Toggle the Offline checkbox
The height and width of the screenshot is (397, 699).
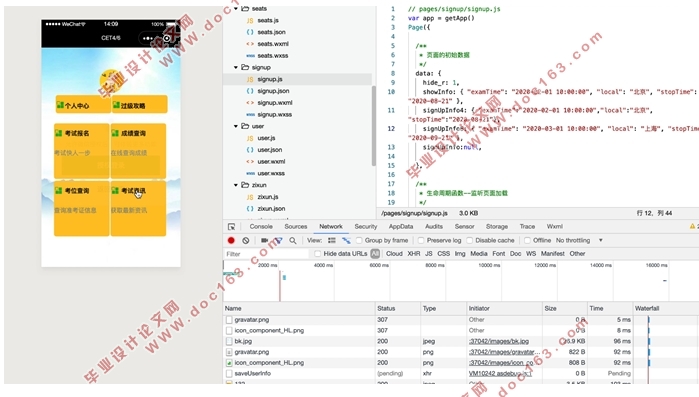coord(527,240)
